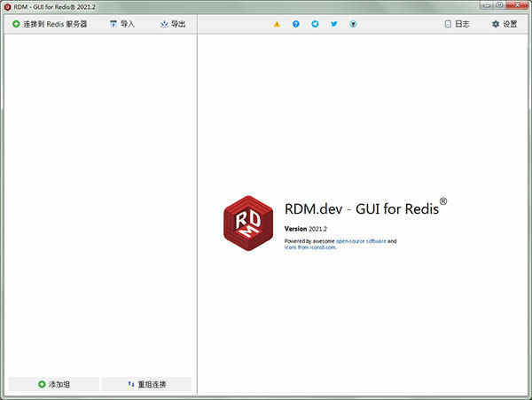Open the Twitter bird icon
Image resolution: width=532 pixels, height=400 pixels.
(334, 24)
